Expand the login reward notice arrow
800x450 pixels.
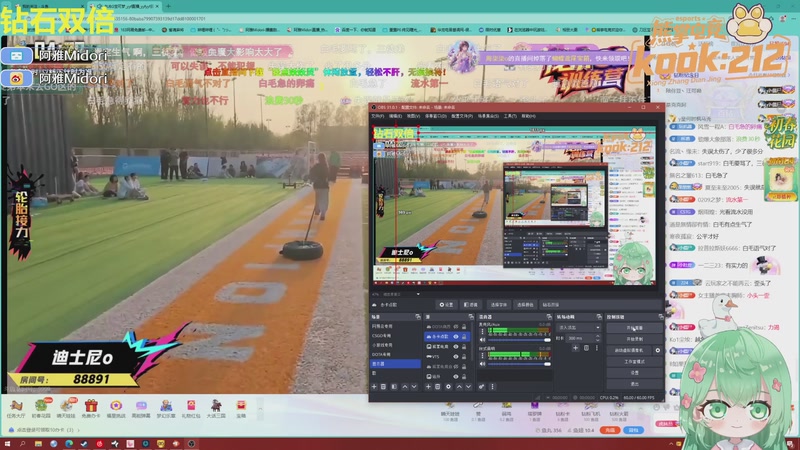point(81,430)
